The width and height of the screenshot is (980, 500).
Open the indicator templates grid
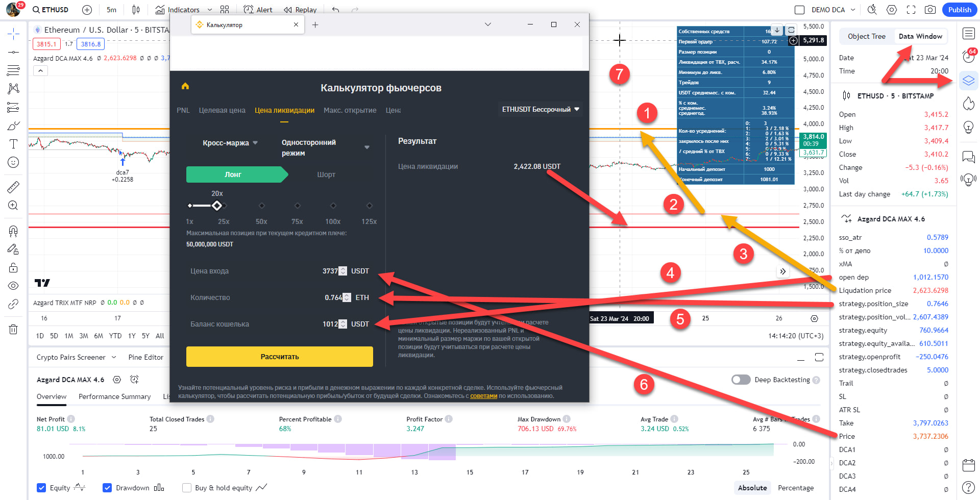[225, 10]
